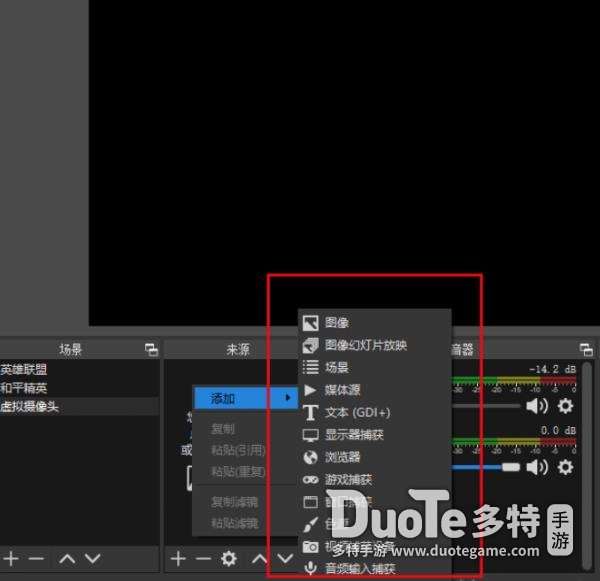Click the window capture icon in submenu
Screen dimensions: 600x581
(x=310, y=502)
